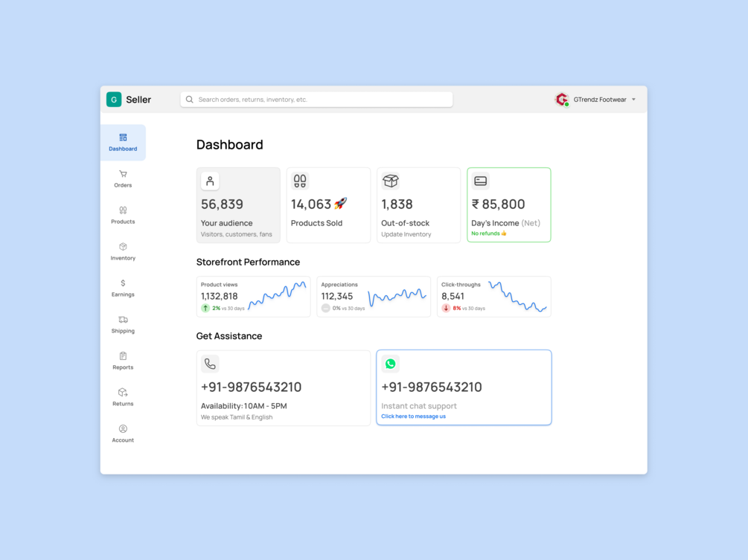
Task: Click the WhatsApp support phone number
Action: coord(431,387)
